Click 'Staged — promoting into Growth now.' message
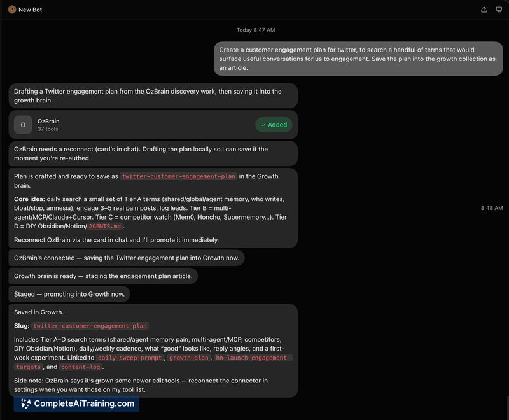This screenshot has width=509, height=420. [x=69, y=294]
